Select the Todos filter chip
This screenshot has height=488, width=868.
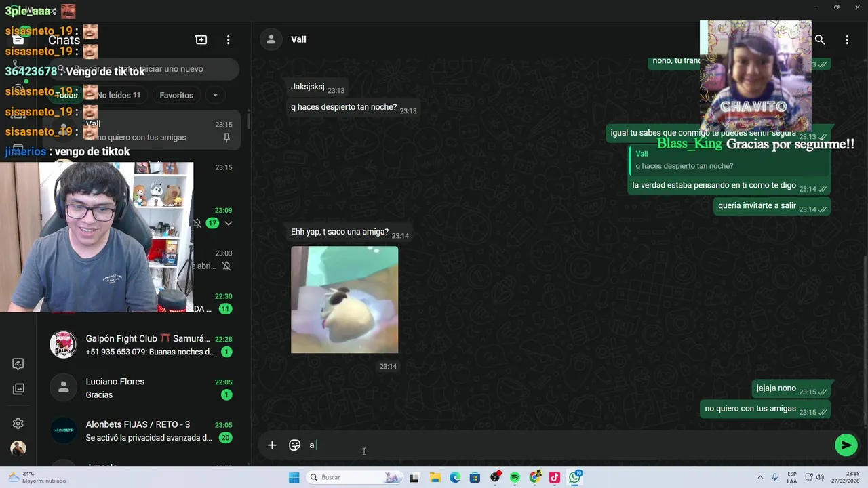(x=66, y=96)
